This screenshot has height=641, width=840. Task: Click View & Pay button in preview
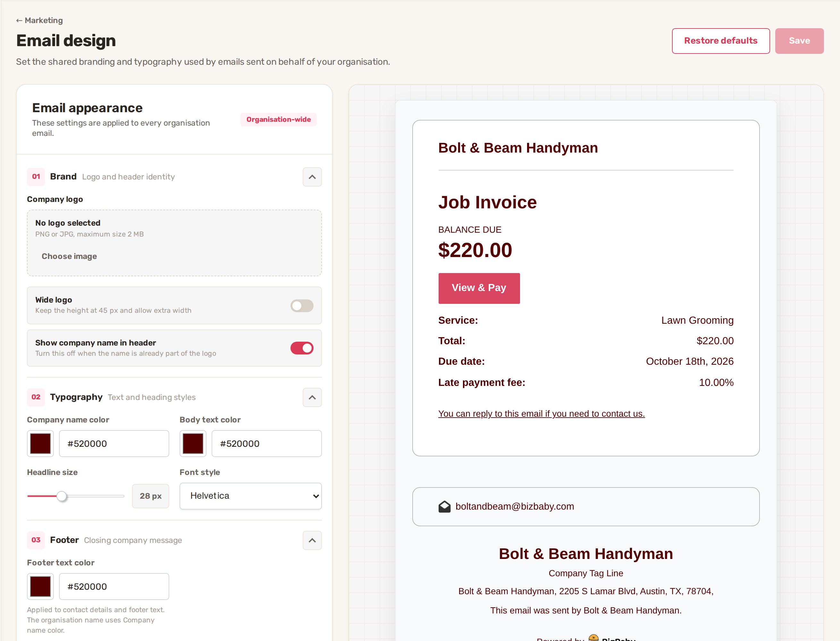point(479,288)
